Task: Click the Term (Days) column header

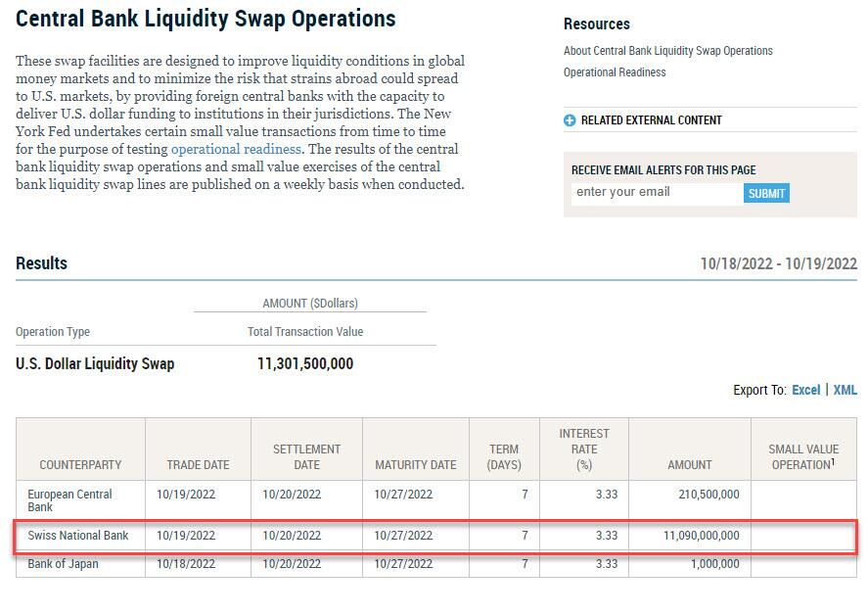Action: [504, 456]
